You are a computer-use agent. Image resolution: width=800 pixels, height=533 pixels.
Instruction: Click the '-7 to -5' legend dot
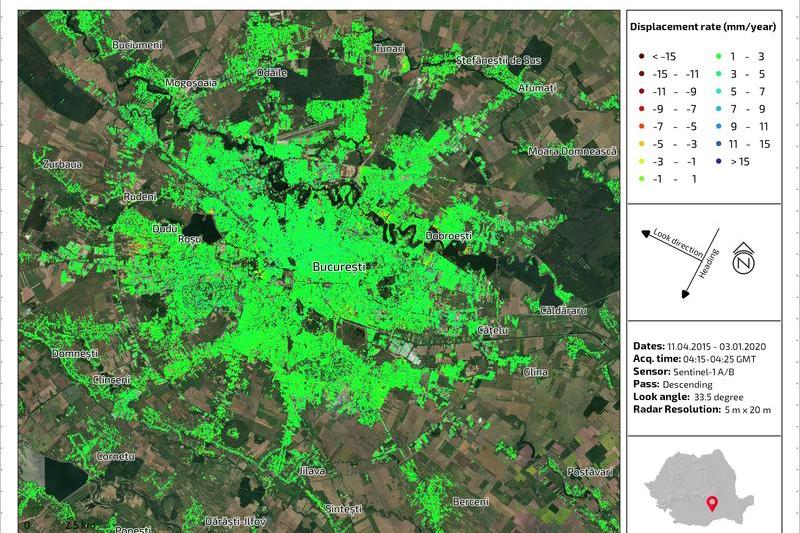tap(639, 126)
